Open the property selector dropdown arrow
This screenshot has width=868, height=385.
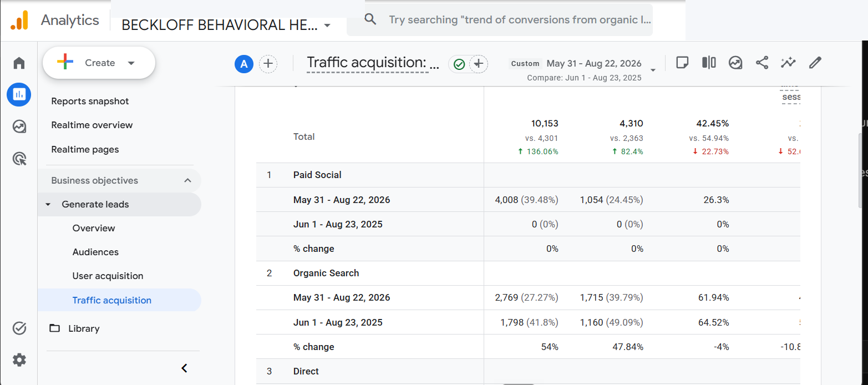pyautogui.click(x=327, y=26)
